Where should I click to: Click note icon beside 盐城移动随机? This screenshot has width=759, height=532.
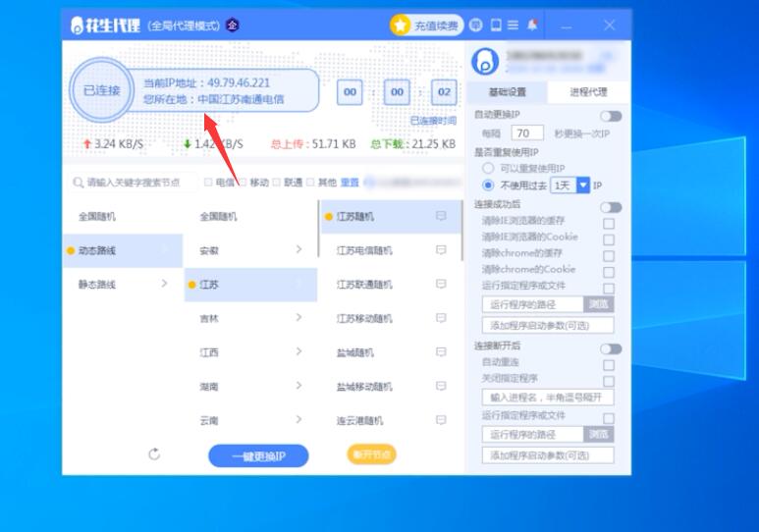[441, 386]
